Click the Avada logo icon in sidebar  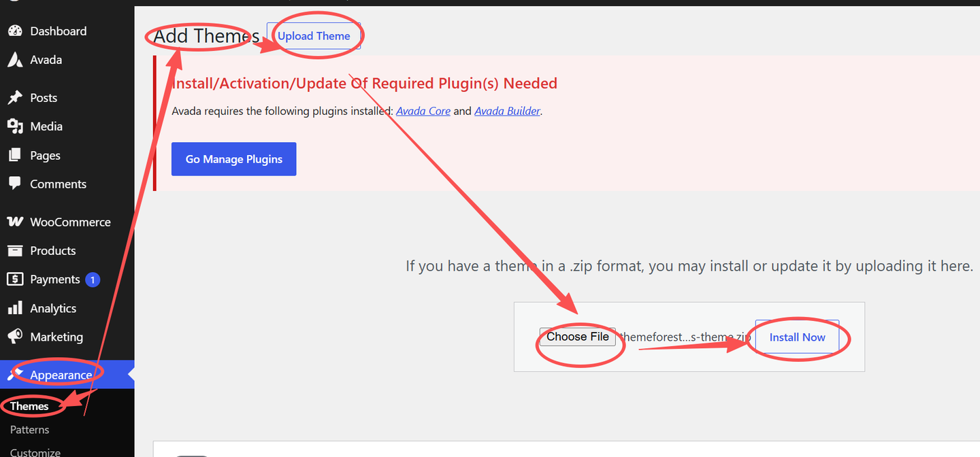15,60
